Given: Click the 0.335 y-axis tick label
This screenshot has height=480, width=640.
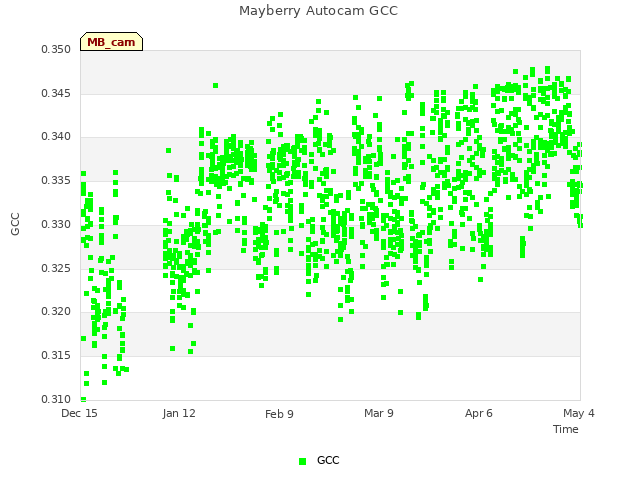Looking at the screenshot, I should [56, 180].
